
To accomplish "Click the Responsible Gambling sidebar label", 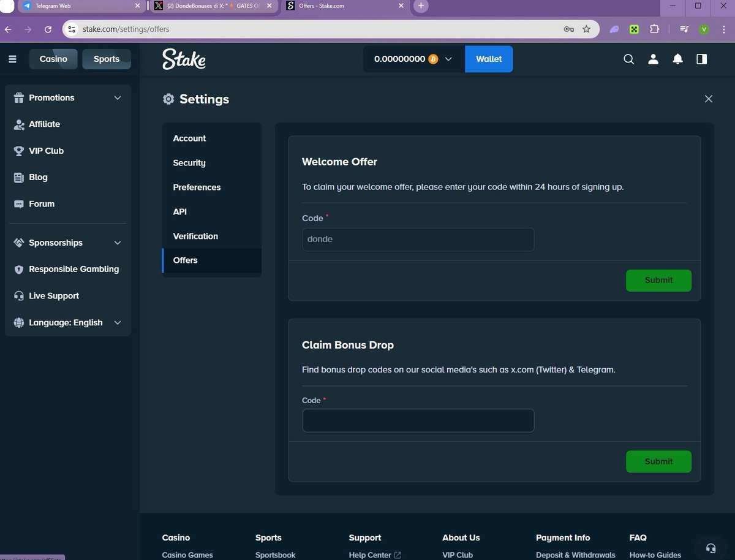I will 74,269.
